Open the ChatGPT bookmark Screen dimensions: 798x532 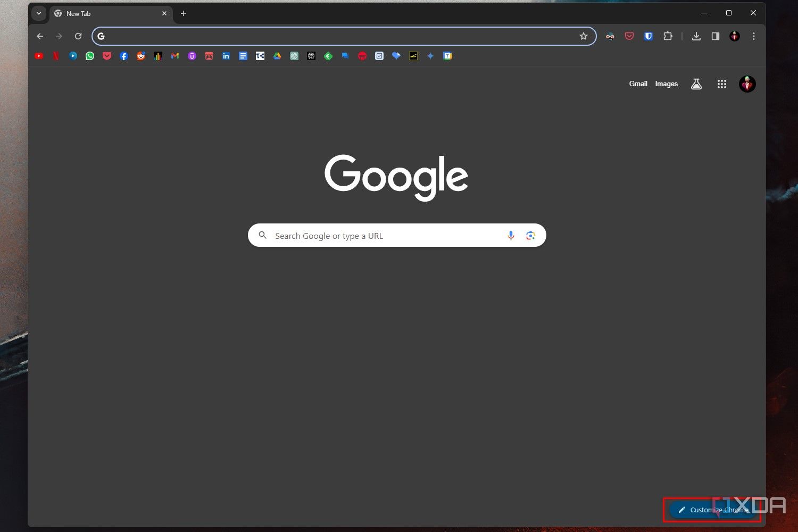click(294, 56)
